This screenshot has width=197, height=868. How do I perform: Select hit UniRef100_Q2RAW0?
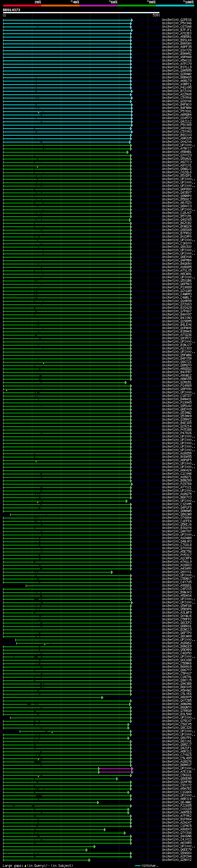(x=177, y=74)
